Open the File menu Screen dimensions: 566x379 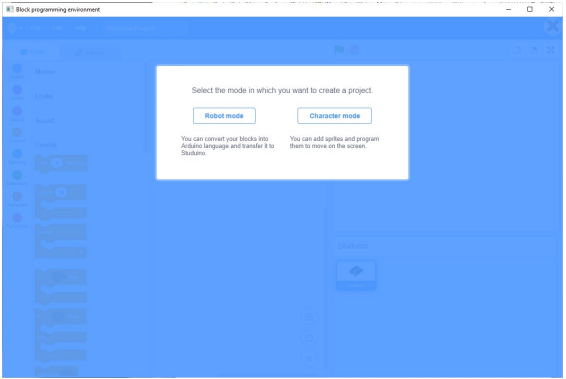35,28
